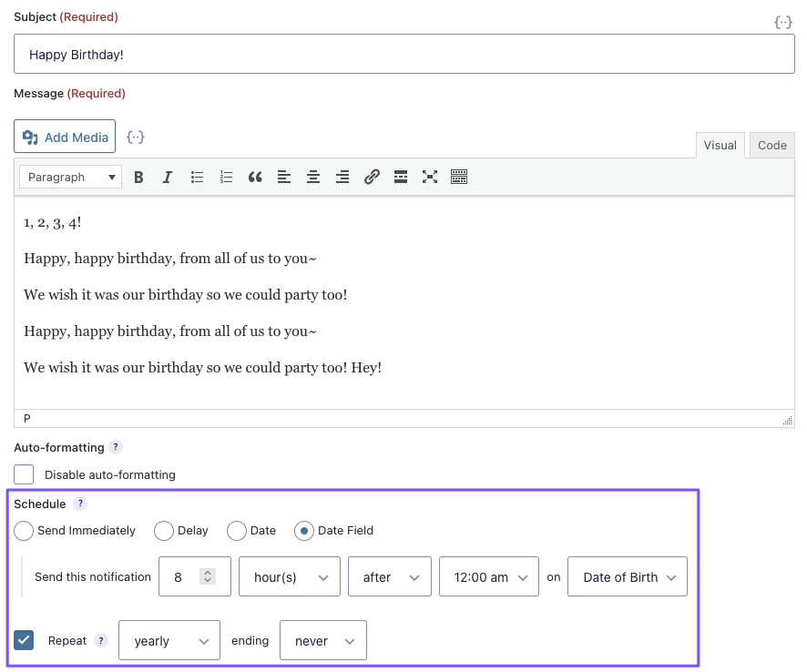Insert or edit a link
807x672 pixels.
372,178
